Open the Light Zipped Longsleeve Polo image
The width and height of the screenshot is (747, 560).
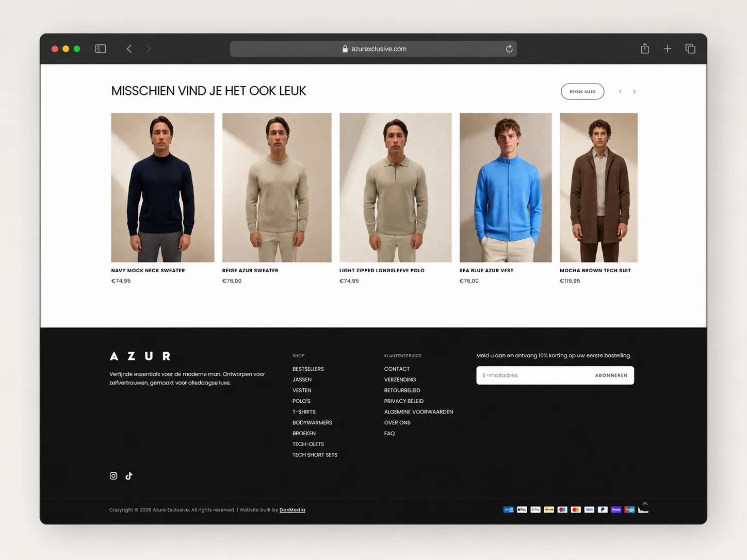[x=396, y=188]
